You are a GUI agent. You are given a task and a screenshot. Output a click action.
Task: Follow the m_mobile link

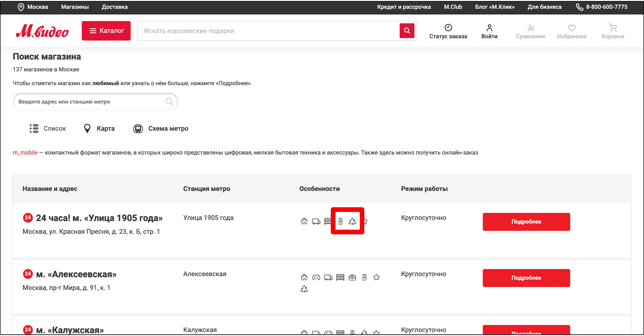(x=25, y=153)
